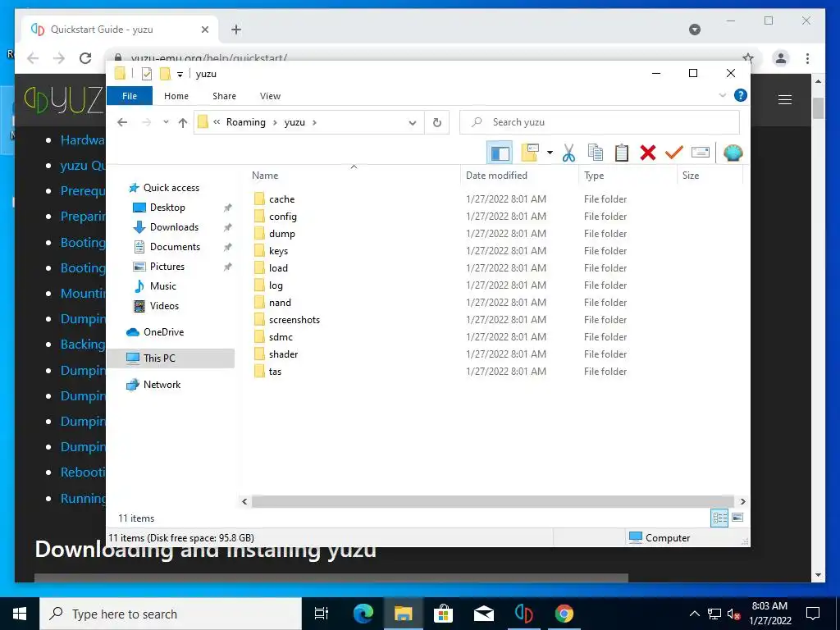Click the Explorer Help question mark icon
The image size is (840, 630).
pyautogui.click(x=741, y=95)
